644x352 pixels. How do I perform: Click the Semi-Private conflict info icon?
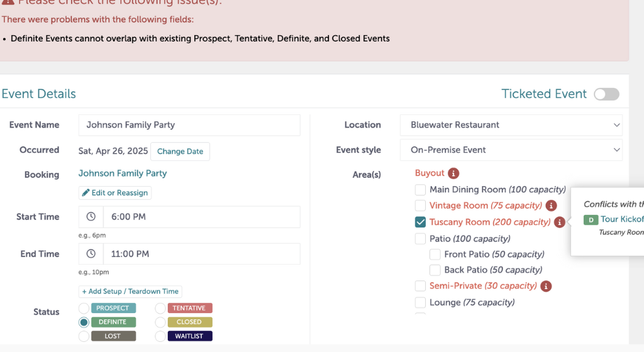pos(546,286)
